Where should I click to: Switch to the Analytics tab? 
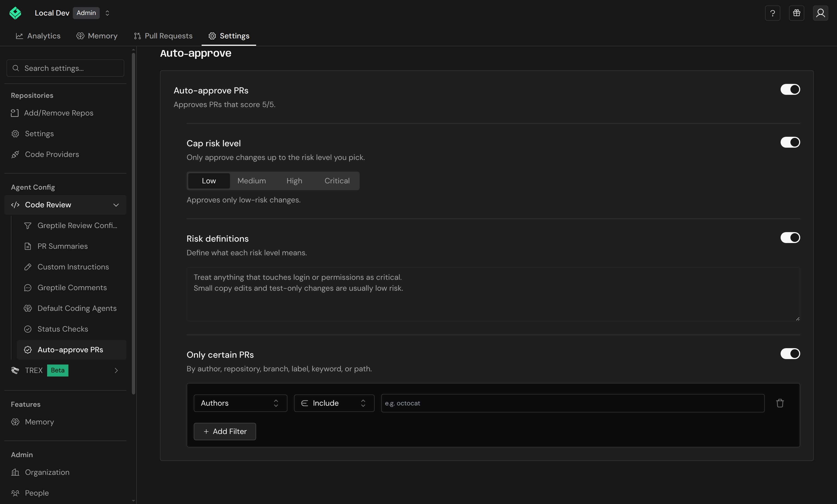click(x=38, y=36)
